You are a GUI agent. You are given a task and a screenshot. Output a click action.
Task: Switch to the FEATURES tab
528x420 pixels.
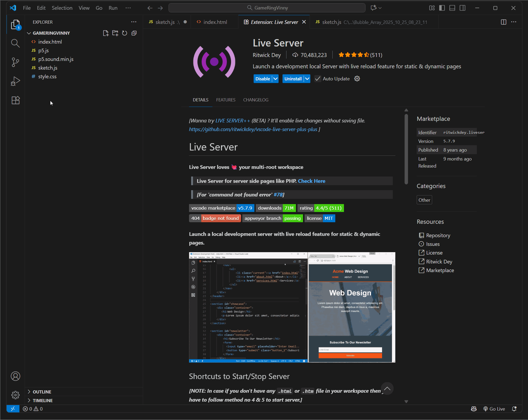coord(226,100)
